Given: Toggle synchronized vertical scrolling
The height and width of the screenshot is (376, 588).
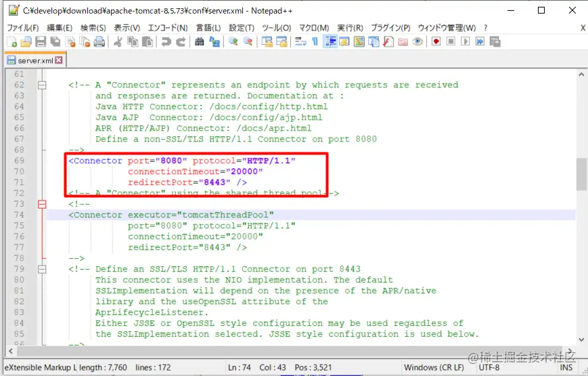Looking at the screenshot, I should 267,42.
